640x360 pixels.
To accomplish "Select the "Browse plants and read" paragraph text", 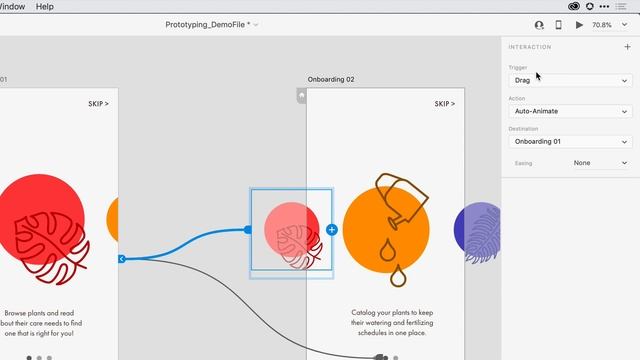I will (40, 323).
